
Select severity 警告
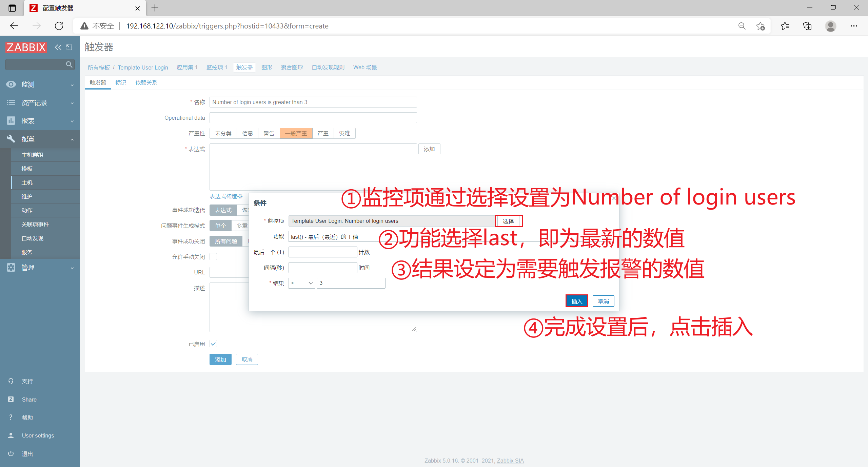(269, 133)
